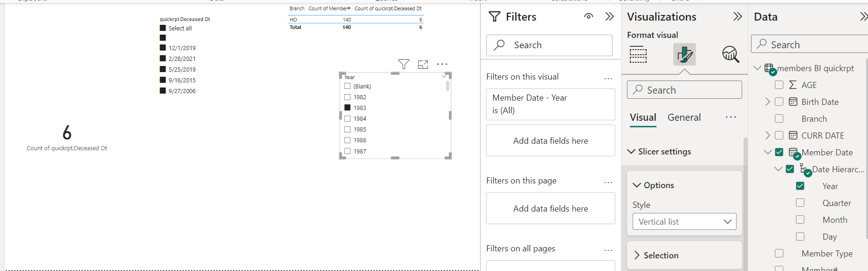868x271 pixels.
Task: Toggle 9/27/2006 in Deceased Dt slicer
Action: point(163,91)
